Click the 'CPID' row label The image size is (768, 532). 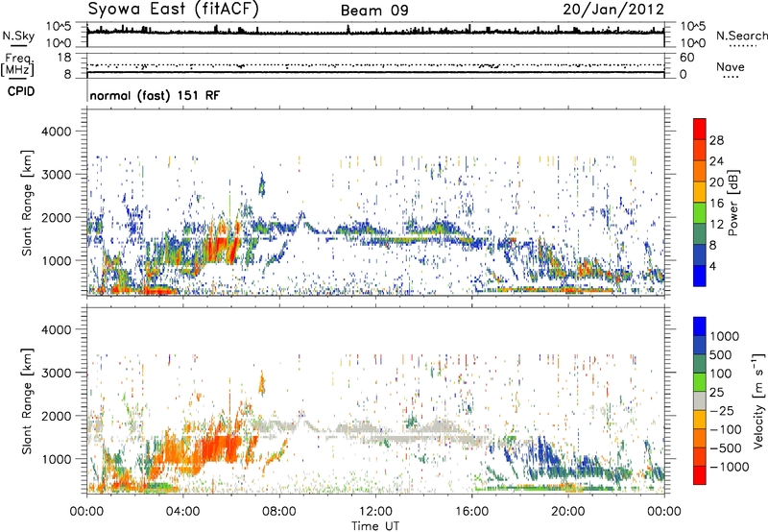pos(21,91)
